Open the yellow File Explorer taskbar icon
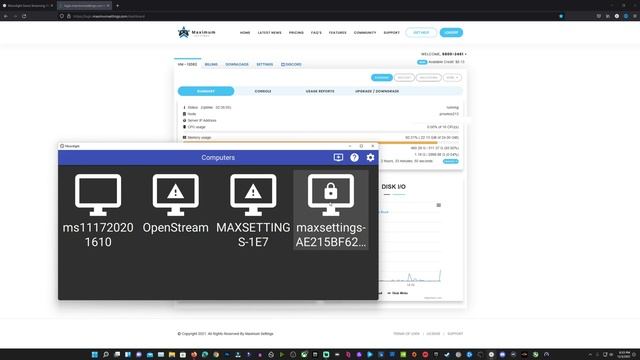Viewport: 640px width, 360px height. [172, 355]
